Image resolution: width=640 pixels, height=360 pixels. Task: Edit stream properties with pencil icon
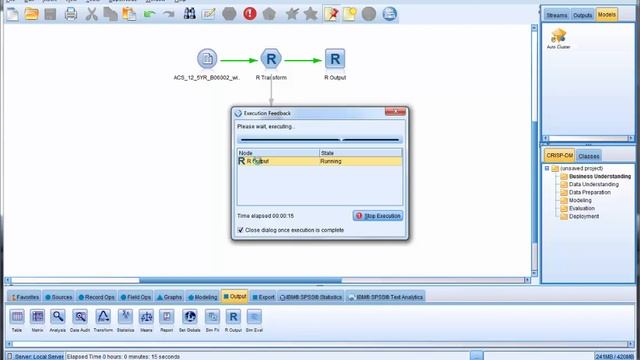point(209,14)
